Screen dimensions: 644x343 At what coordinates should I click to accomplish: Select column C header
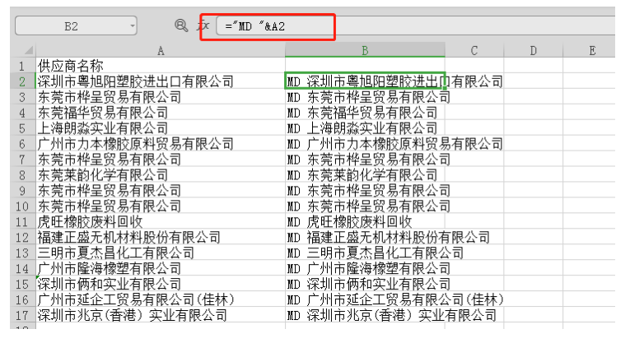point(474,50)
